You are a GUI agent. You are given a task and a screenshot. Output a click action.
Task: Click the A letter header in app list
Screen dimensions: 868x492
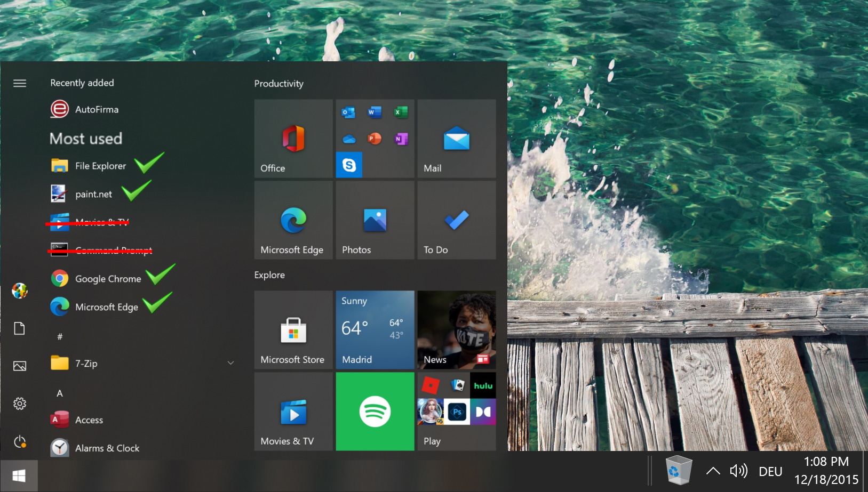tap(60, 393)
